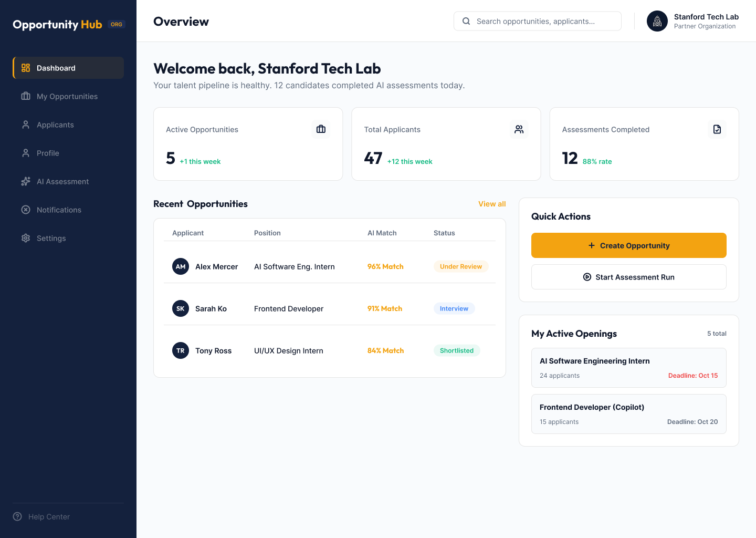Click the My Opportunities briefcase icon
The image size is (756, 538).
pos(26,96)
